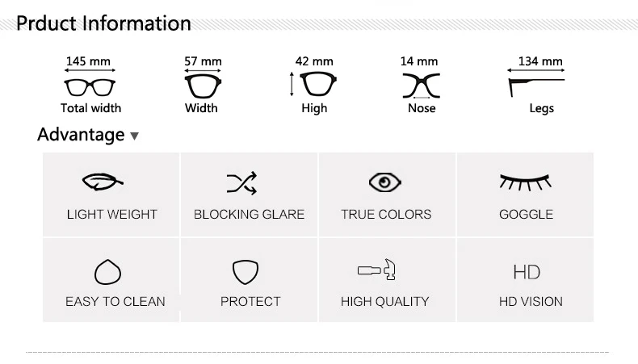Select the eye icon for True Colors
This screenshot has height=364, width=638.
click(385, 183)
